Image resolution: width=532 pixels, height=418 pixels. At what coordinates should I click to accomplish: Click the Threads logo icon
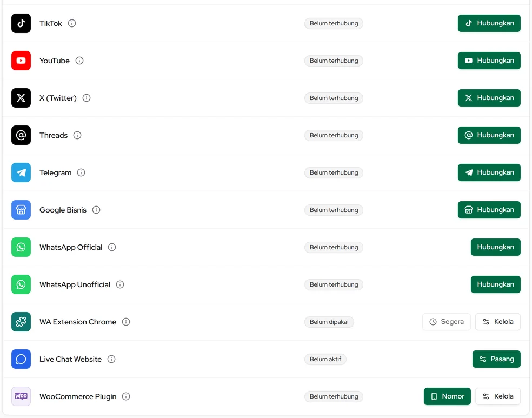(x=21, y=135)
